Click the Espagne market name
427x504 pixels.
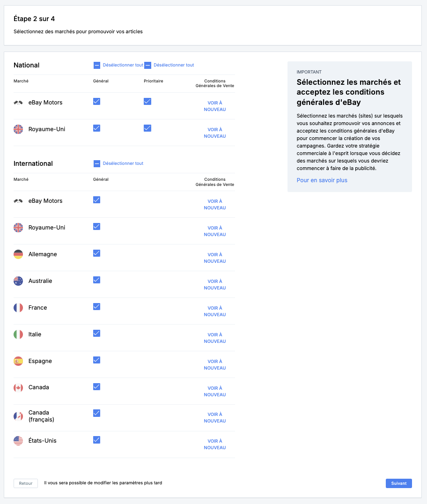(40, 361)
